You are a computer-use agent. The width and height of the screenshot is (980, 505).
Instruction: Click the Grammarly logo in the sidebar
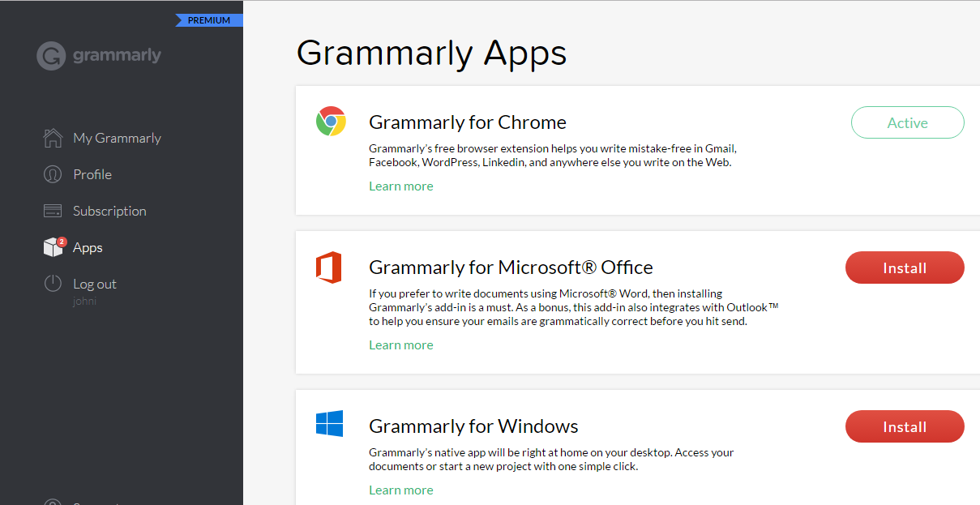point(99,56)
